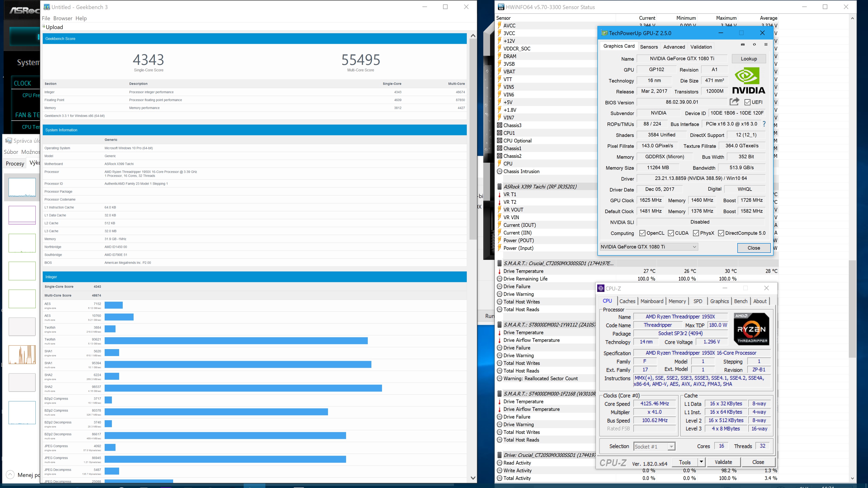Open the Memory tab in CPU-Z
868x488 pixels.
[x=677, y=301]
